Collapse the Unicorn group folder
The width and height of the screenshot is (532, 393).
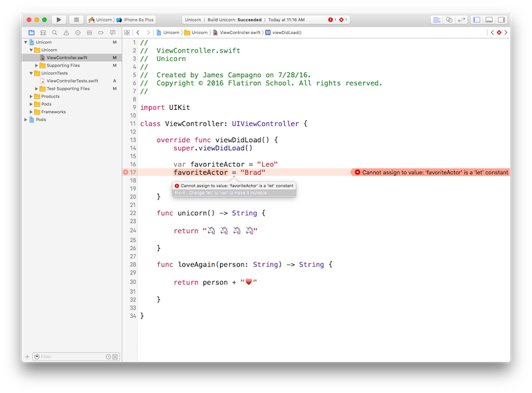(31, 50)
